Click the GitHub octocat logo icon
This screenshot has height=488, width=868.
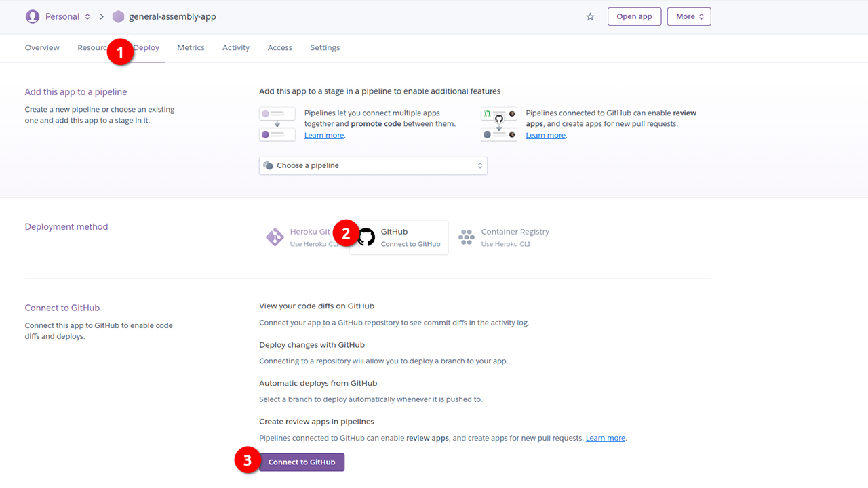coord(366,237)
